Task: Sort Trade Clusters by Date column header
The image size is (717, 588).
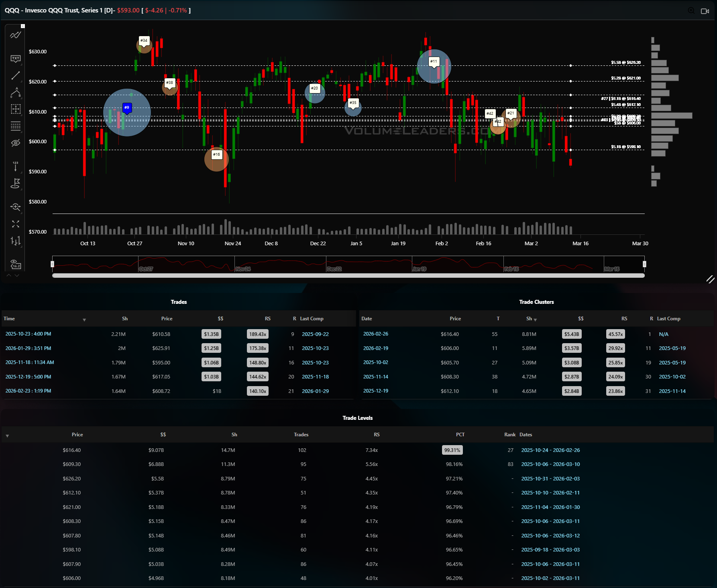Action: click(367, 319)
